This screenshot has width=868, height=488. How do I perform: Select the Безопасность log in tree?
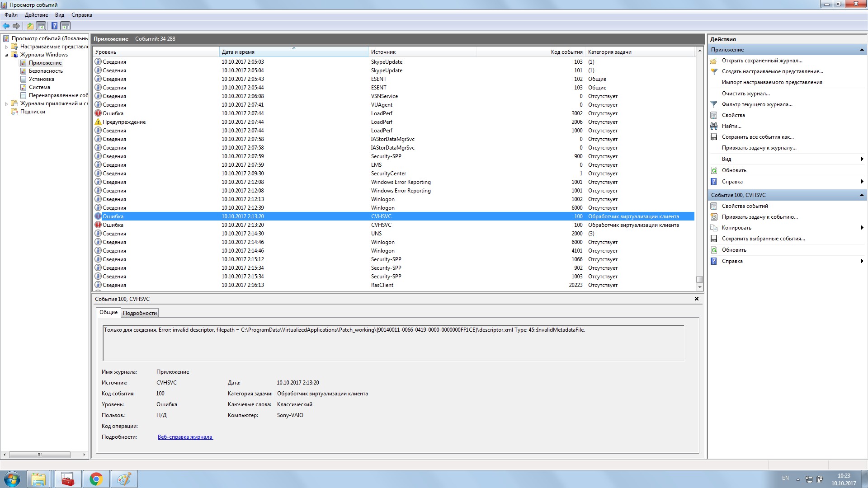point(46,71)
